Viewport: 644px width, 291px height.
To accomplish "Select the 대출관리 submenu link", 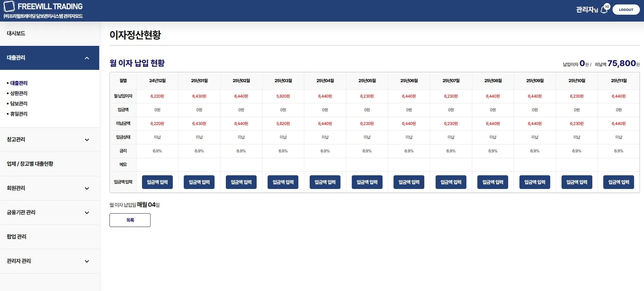I will [x=19, y=83].
